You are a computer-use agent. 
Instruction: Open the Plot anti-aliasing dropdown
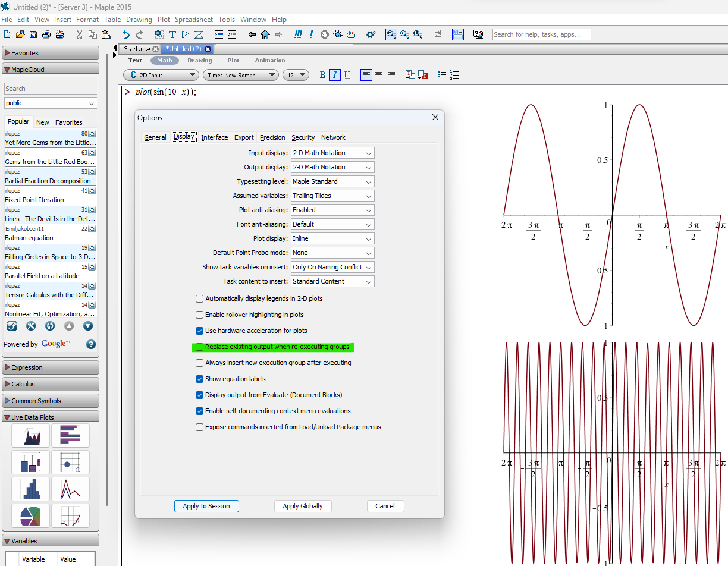[332, 210]
